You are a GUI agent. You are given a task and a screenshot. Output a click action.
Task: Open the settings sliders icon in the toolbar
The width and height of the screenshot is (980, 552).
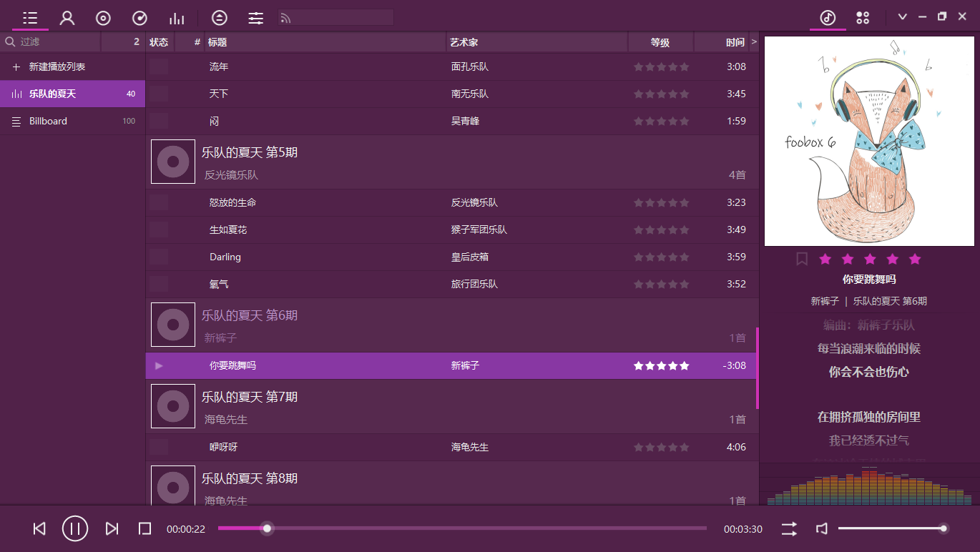[x=255, y=17]
